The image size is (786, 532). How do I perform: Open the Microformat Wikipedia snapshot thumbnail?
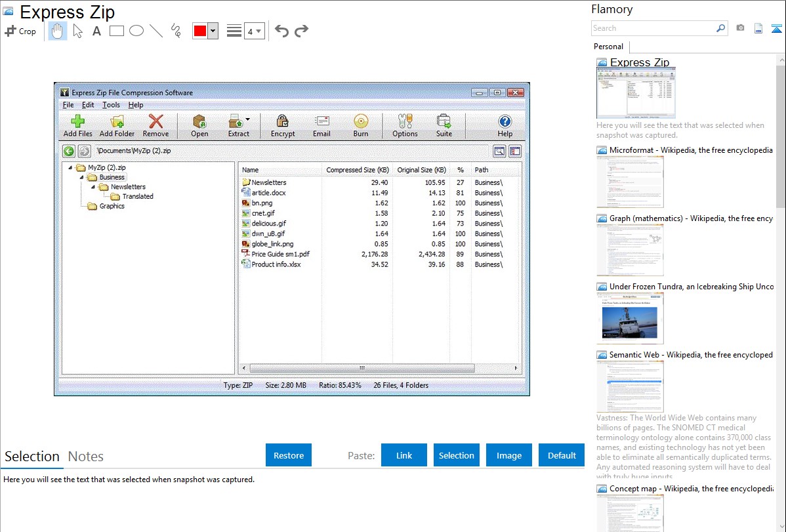pyautogui.click(x=630, y=182)
